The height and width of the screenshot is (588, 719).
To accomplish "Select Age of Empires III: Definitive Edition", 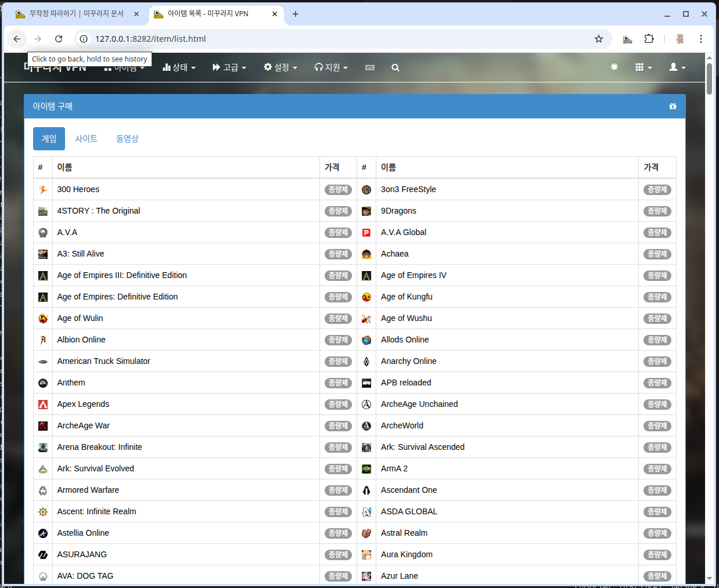I will 122,275.
